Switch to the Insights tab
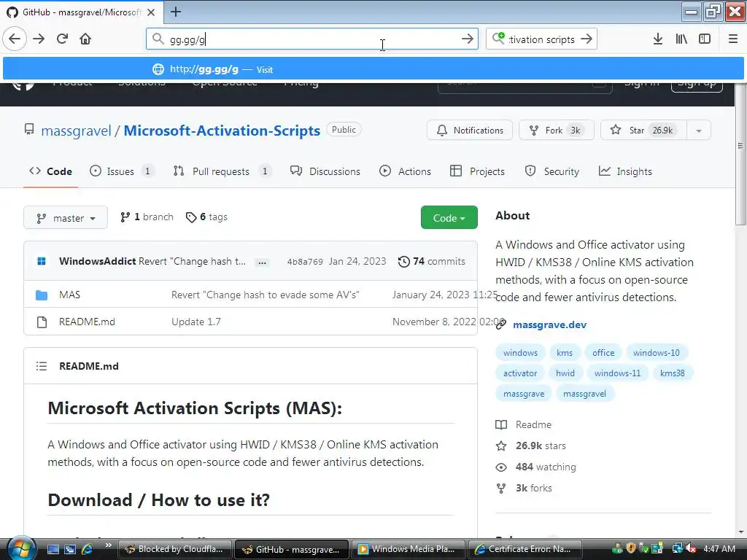 (625, 171)
